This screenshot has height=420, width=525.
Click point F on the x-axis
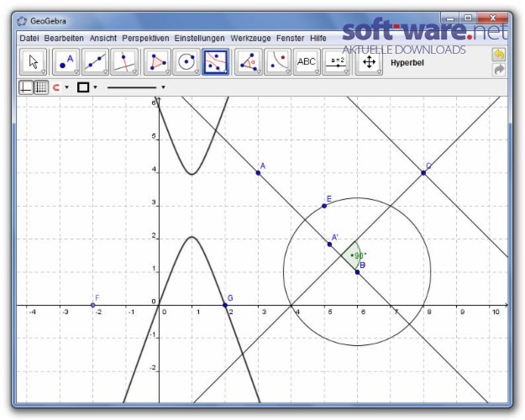tap(92, 305)
